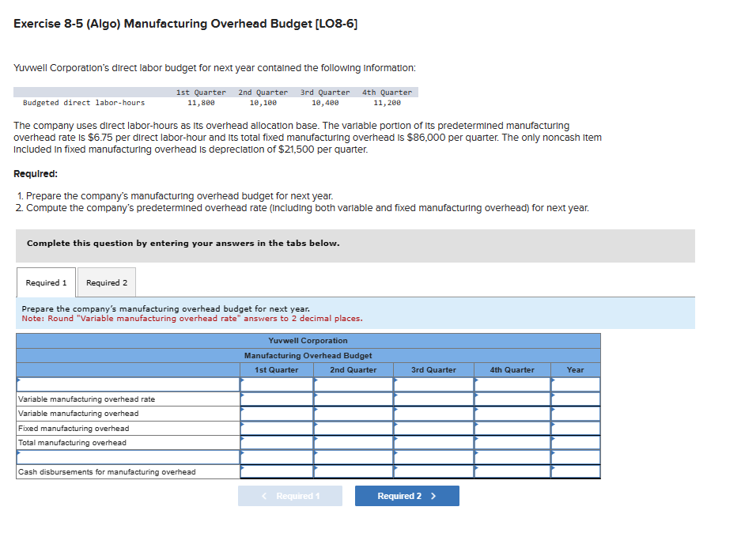This screenshot has width=756, height=537.
Task: Click the Year column cash disbursements cell
Action: click(575, 471)
